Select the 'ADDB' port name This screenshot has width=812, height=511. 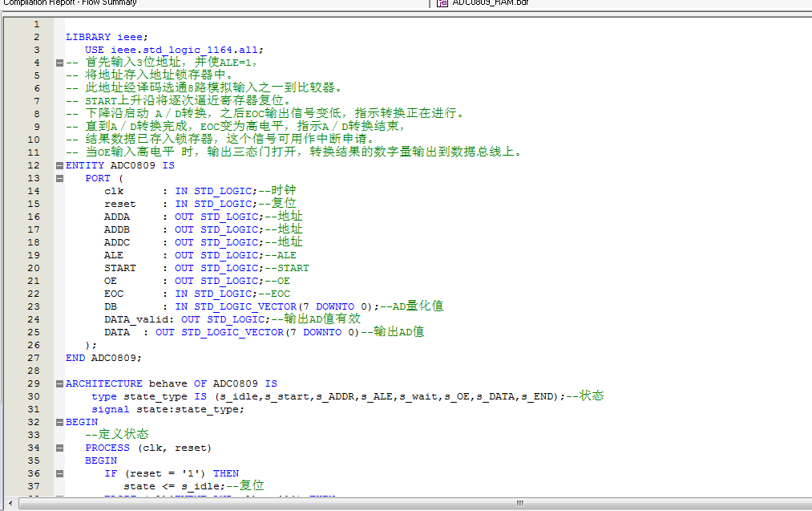pos(117,229)
